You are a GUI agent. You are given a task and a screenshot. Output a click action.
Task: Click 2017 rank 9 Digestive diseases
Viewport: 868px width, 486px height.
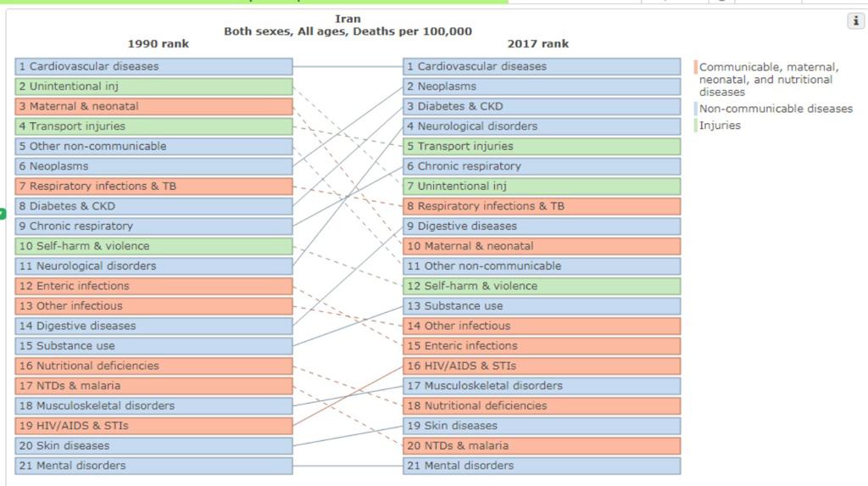tap(542, 226)
